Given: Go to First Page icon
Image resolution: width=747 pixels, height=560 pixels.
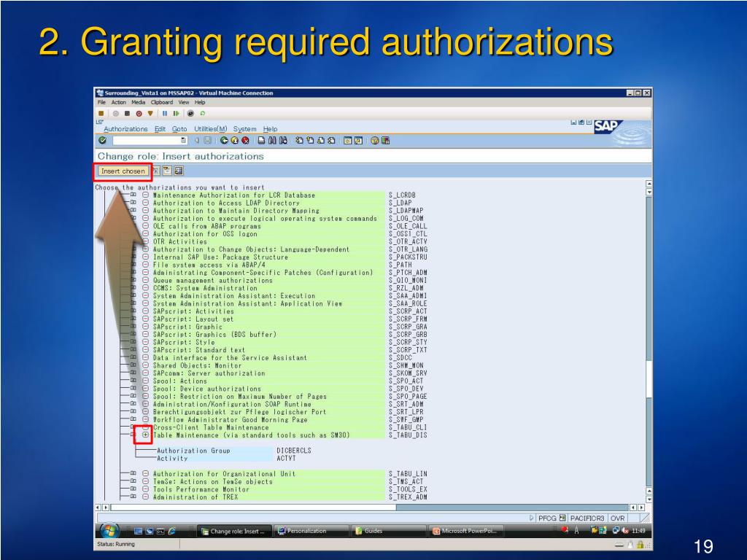Looking at the screenshot, I should [299, 141].
